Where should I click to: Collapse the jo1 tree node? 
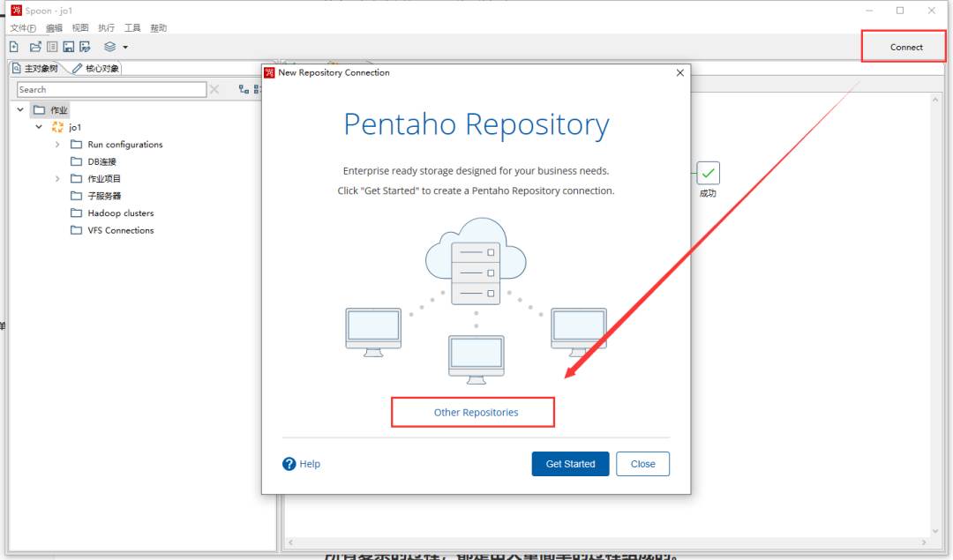[x=39, y=127]
